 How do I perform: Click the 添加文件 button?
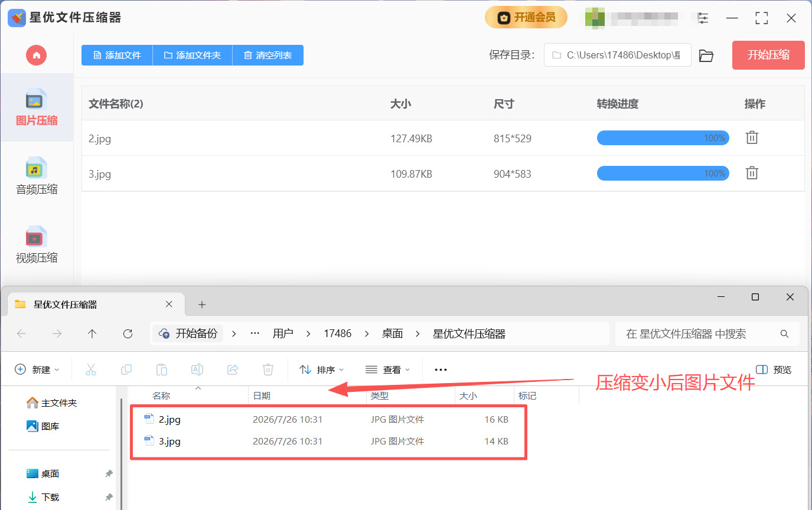[117, 55]
